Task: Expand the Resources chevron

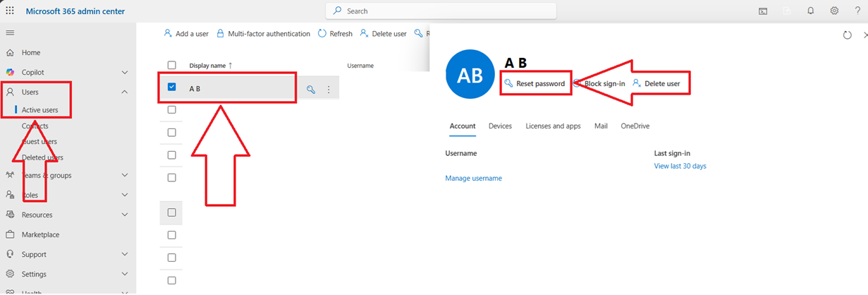Action: (x=125, y=215)
